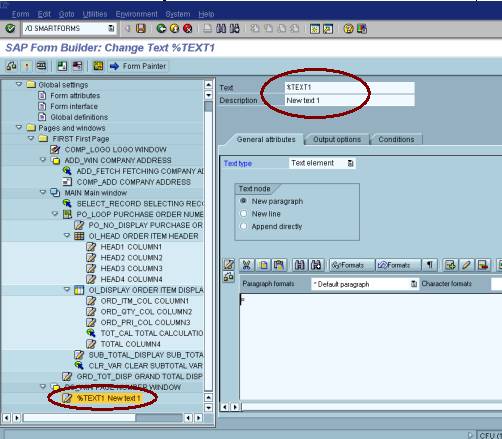
Task: Switch to the Output options tab
Action: tap(337, 139)
